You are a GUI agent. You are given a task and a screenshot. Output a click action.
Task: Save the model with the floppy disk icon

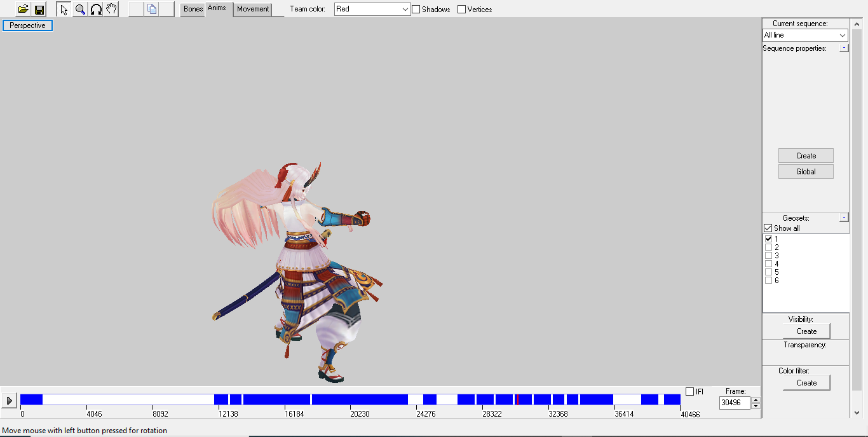tap(39, 10)
